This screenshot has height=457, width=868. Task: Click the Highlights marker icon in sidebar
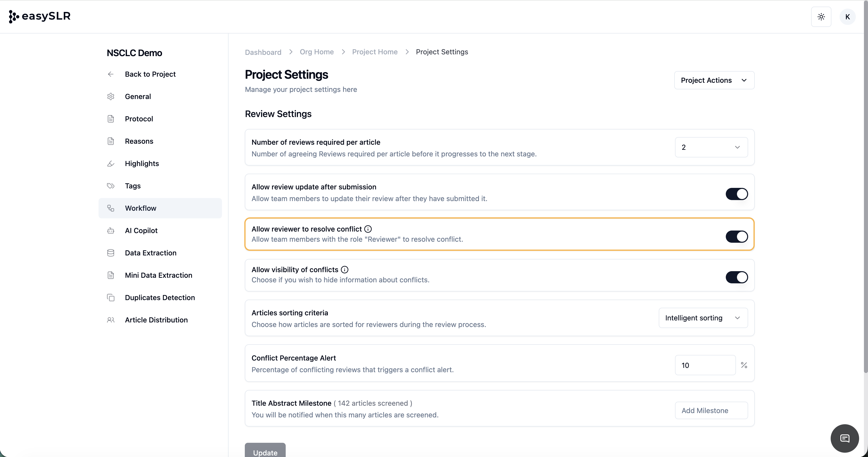[110, 164]
